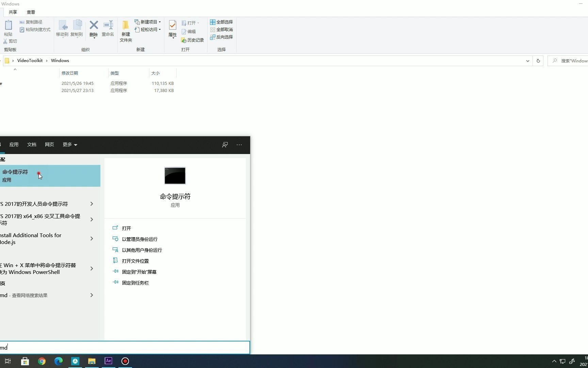Click the Windows search input box
588x368 pixels.
pos(125,348)
